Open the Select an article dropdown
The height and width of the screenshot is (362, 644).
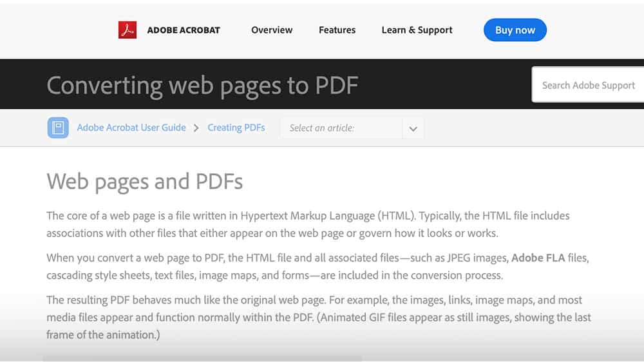click(352, 128)
